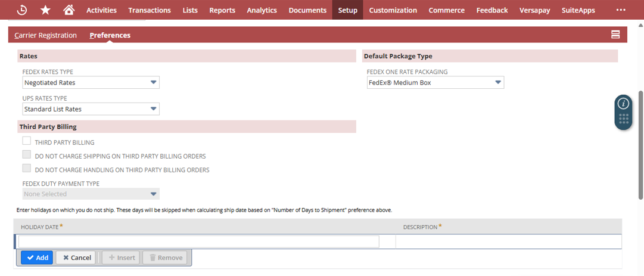Open the Reports menu
This screenshot has width=644, height=276.
tap(222, 10)
